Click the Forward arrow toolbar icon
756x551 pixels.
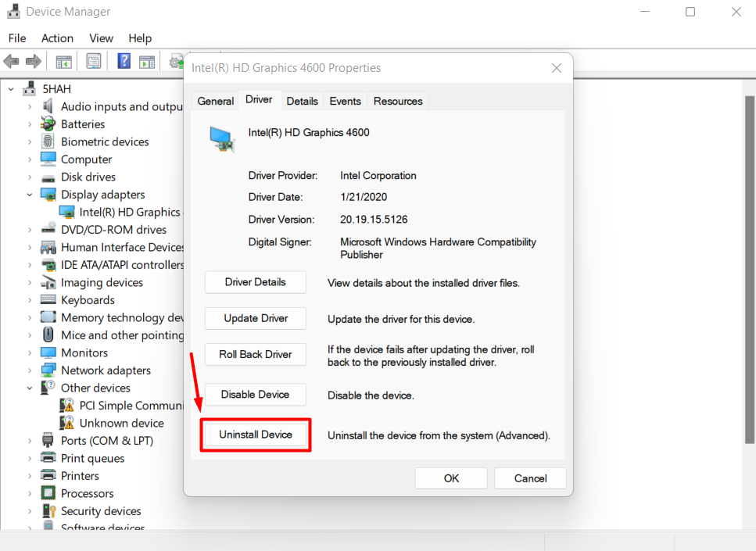[x=34, y=61]
